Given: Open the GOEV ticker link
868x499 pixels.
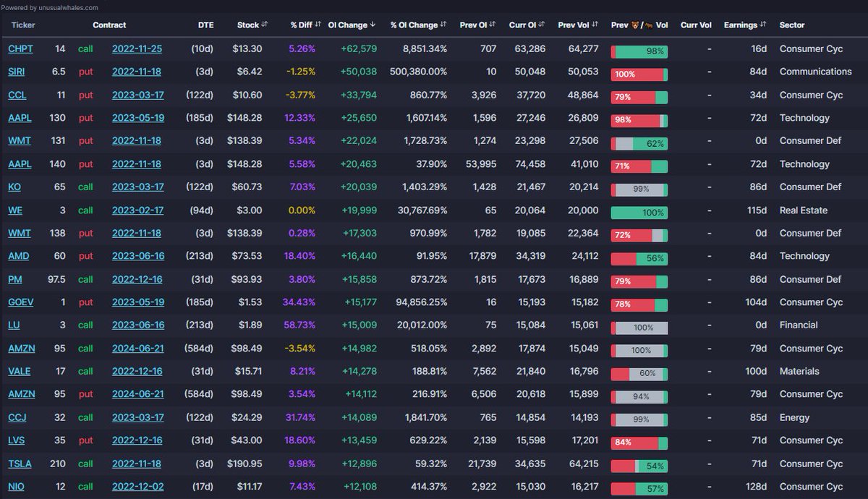Looking at the screenshot, I should pos(20,302).
